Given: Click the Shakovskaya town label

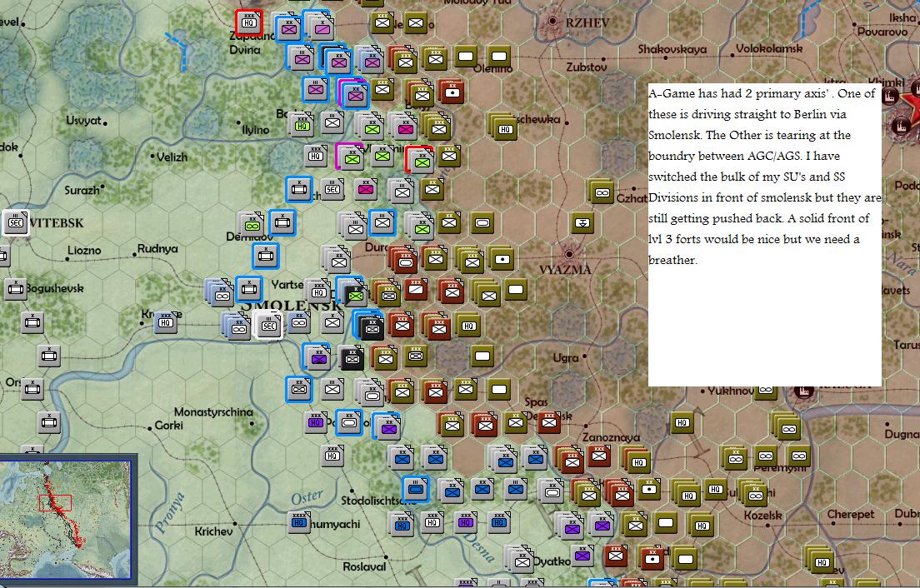Looking at the screenshot, I should [672, 49].
